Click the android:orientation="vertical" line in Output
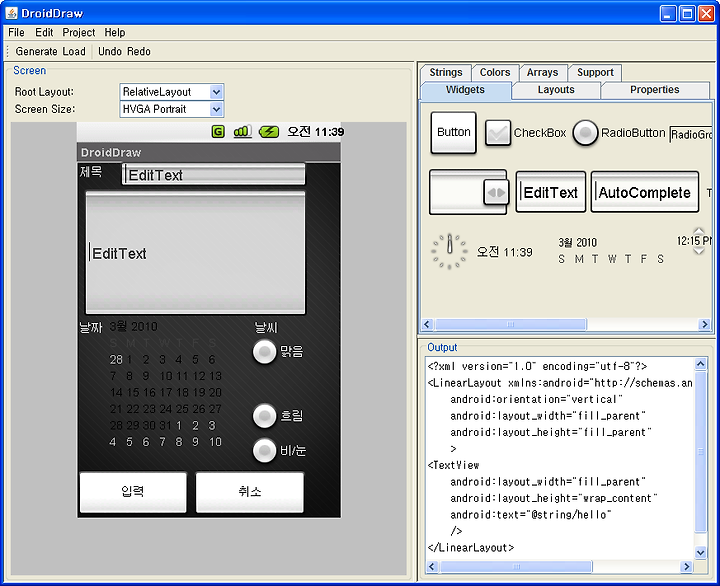Image resolution: width=720 pixels, height=586 pixels. (x=536, y=399)
